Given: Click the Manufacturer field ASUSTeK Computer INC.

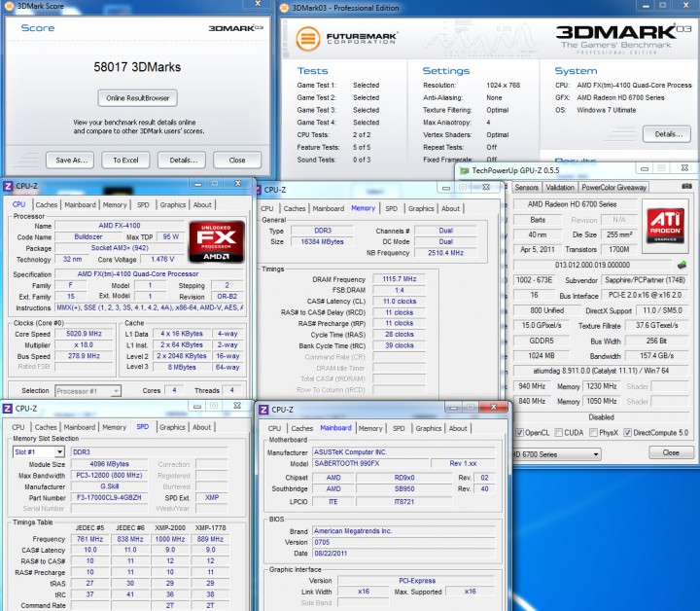Looking at the screenshot, I should 403,452.
